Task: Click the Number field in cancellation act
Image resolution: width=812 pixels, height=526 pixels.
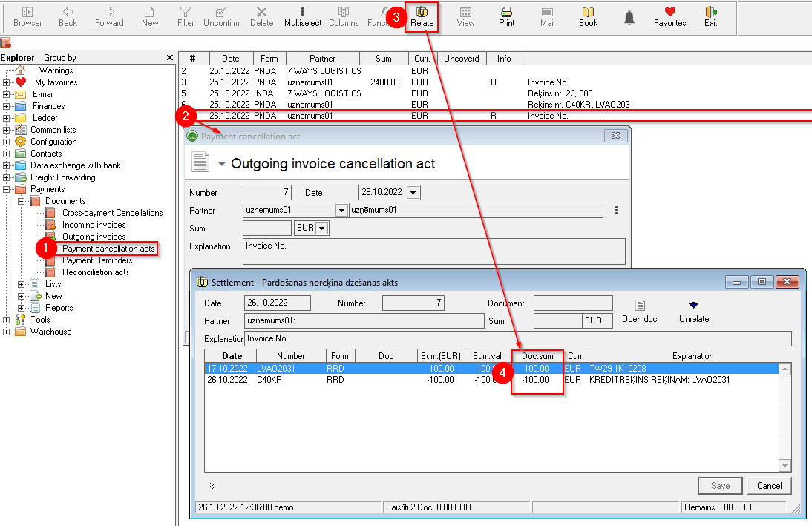Action: tap(267, 193)
